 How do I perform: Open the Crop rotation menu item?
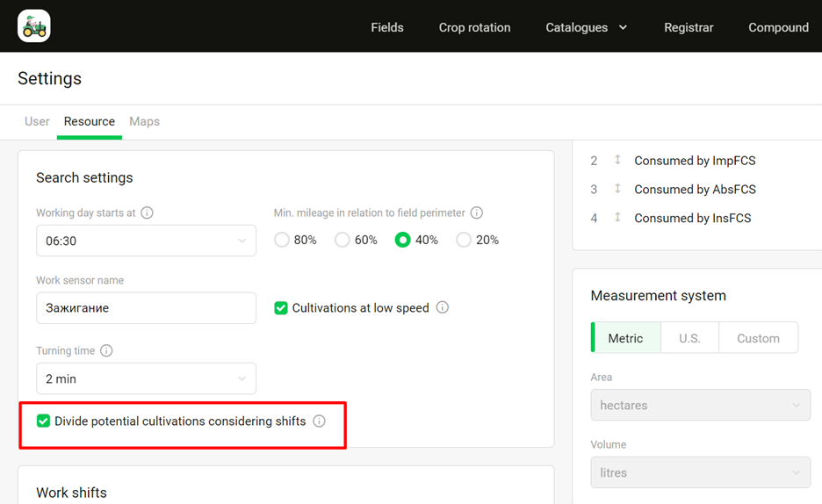[474, 27]
